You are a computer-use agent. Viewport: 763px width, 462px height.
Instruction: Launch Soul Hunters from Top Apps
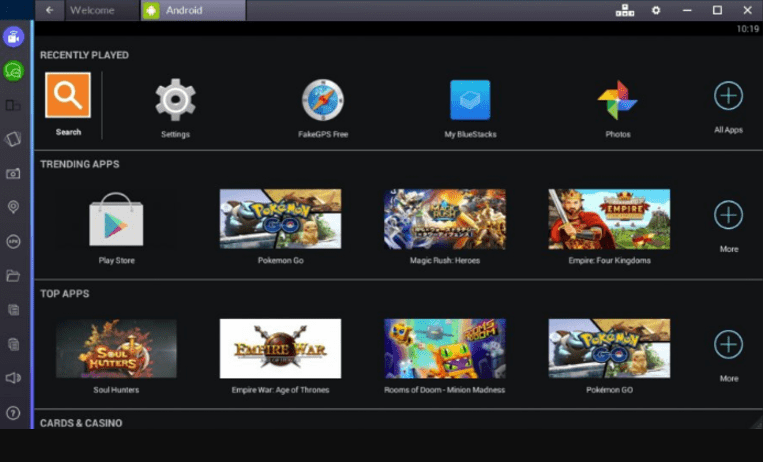pos(116,349)
